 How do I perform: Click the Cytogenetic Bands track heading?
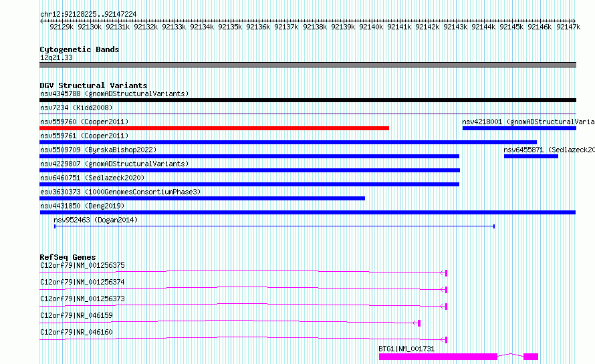tap(80, 49)
